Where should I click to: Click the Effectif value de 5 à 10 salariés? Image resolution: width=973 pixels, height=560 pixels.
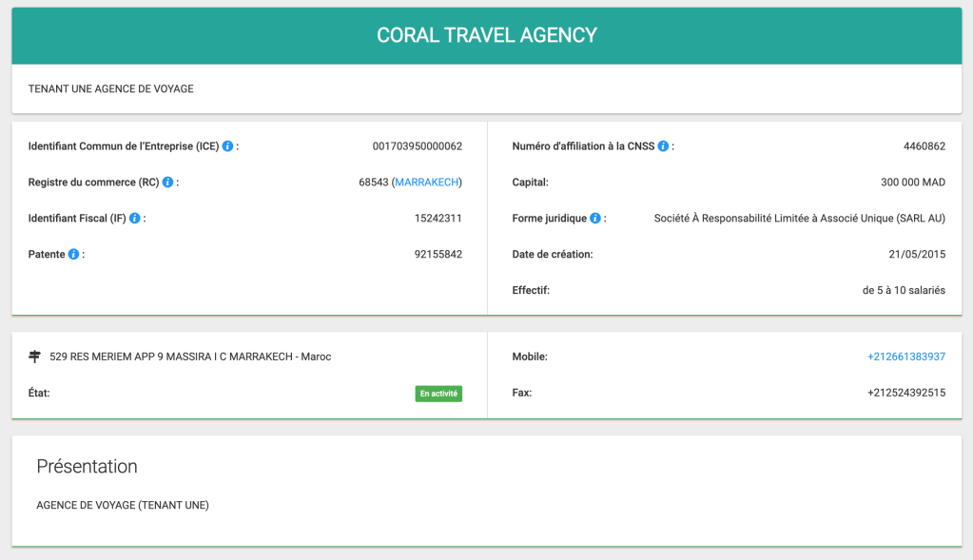(x=903, y=291)
